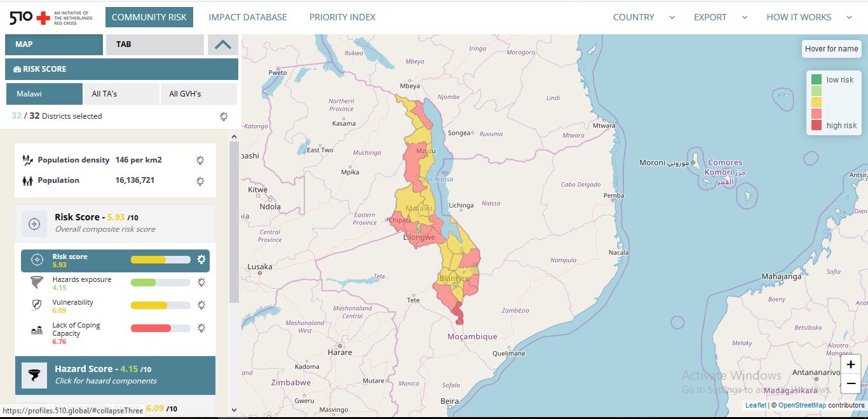Image resolution: width=868 pixels, height=419 pixels.
Task: Collapse the panel with the chevron arrow
Action: [x=221, y=44]
